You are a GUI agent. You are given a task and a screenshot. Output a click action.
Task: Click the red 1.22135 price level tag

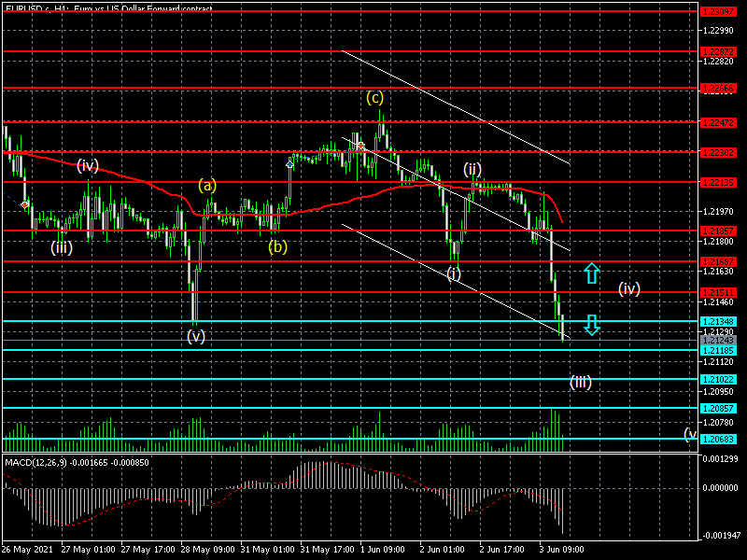pyautogui.click(x=718, y=182)
